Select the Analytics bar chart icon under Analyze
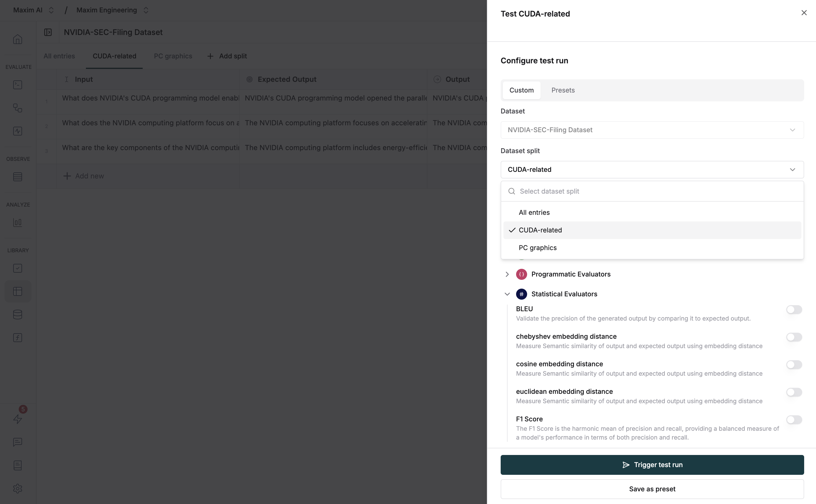This screenshot has height=504, width=816. pos(17,223)
